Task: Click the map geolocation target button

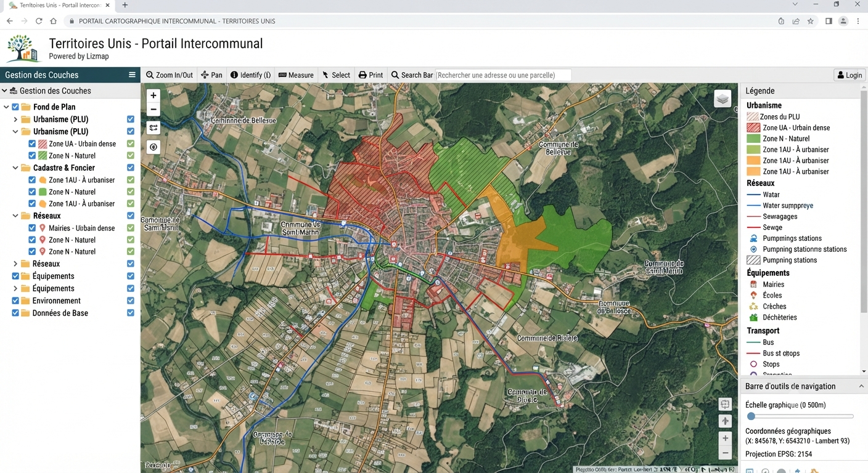Action: pyautogui.click(x=154, y=147)
